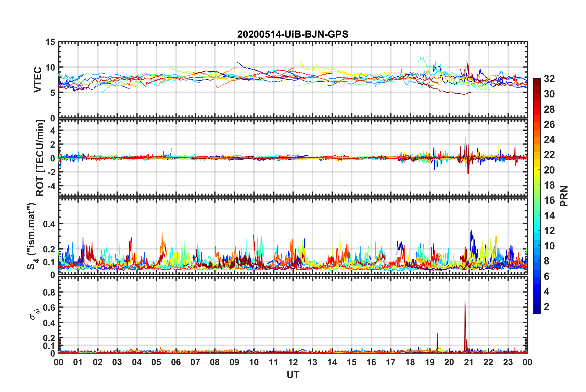Click the PRN colorbar label
Screen dimensions: 586x392
pos(564,196)
